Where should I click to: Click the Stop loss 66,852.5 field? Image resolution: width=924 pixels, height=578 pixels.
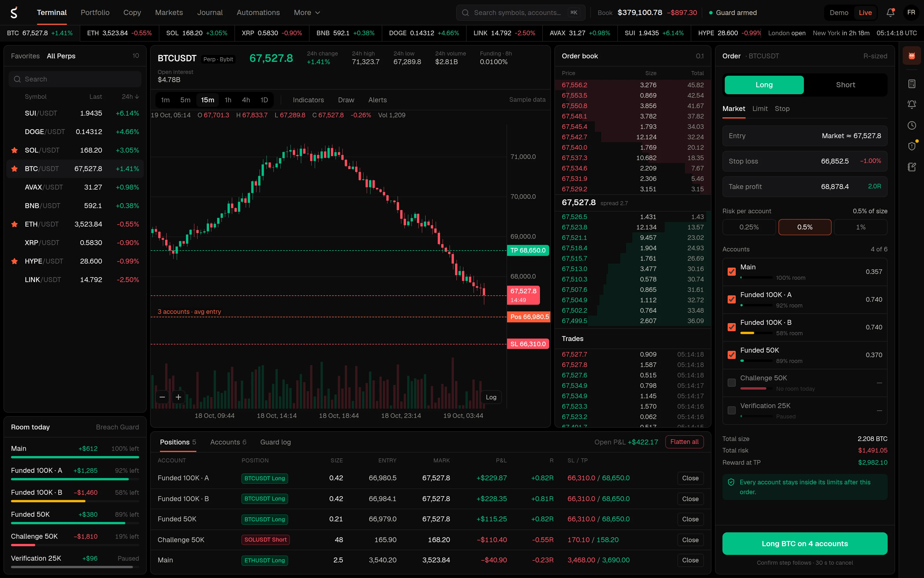(804, 161)
